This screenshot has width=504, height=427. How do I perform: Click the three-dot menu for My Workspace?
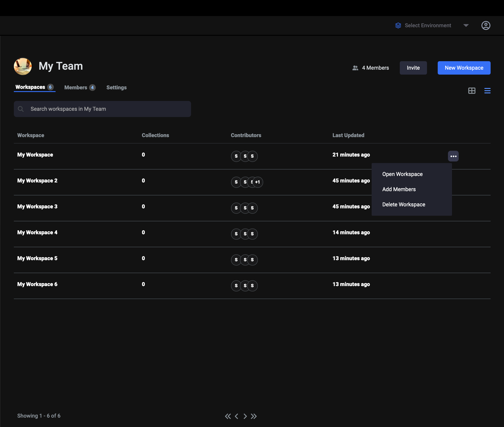click(453, 156)
